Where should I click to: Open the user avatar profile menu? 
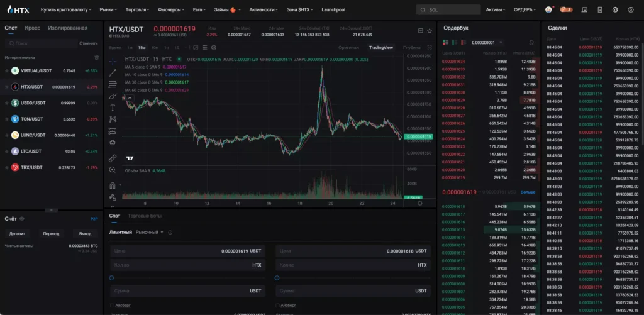click(548, 9)
